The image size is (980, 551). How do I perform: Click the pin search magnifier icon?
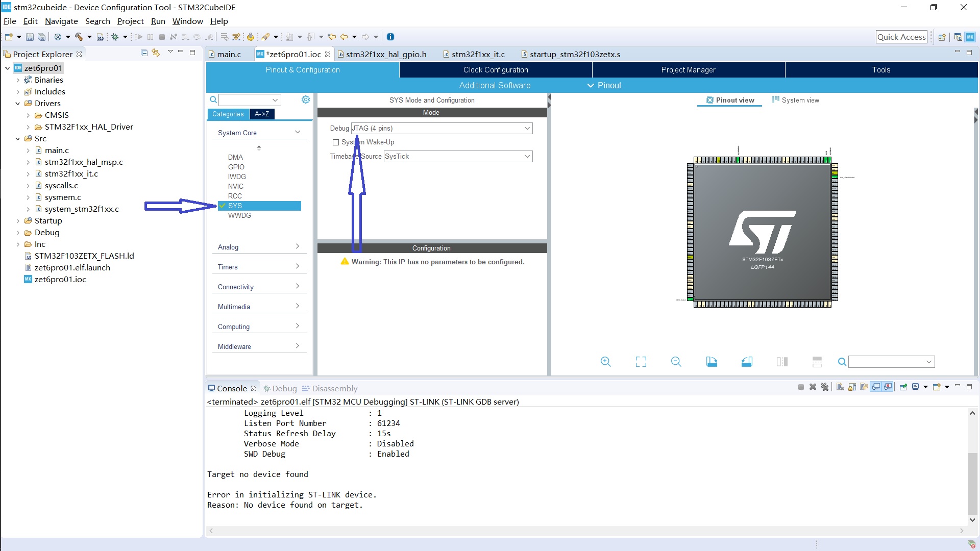click(x=842, y=362)
